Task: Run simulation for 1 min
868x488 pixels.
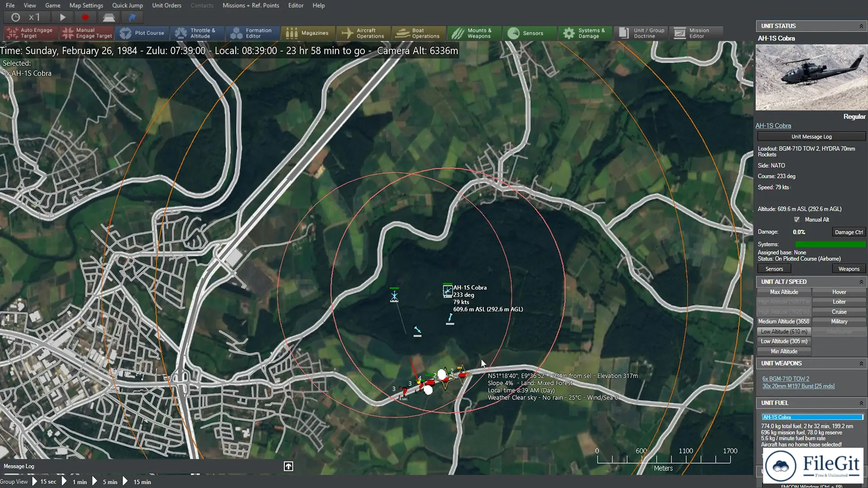Action: click(x=75, y=482)
